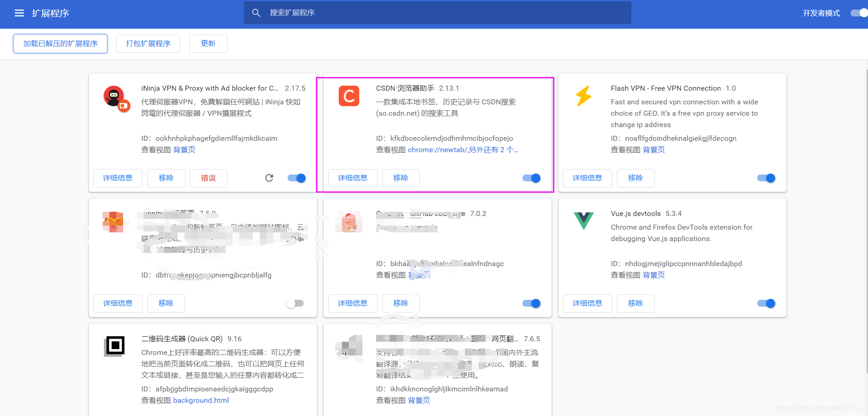
Task: Enable the disabled Infinity extension
Action: click(295, 303)
